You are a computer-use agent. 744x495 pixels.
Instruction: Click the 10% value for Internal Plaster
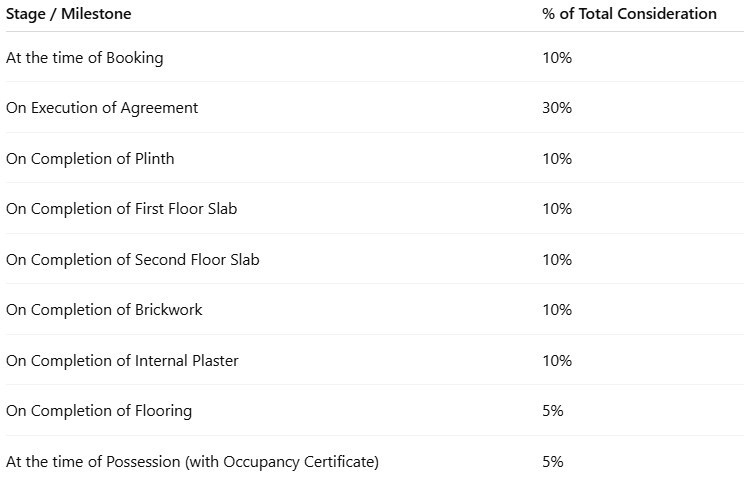coord(557,361)
